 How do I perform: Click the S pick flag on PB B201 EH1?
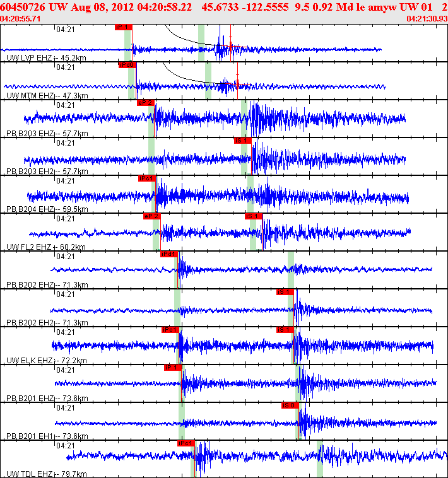point(290,405)
